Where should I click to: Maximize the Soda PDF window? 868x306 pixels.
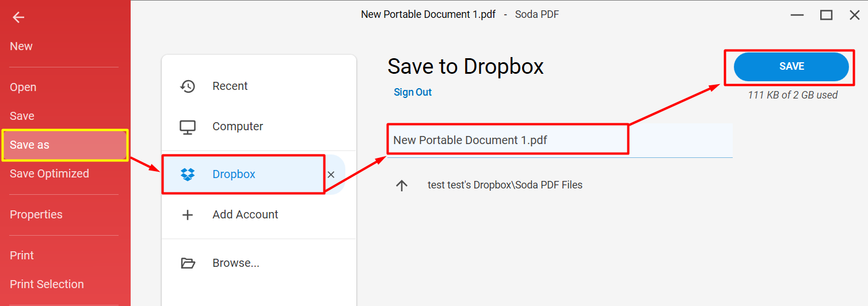click(x=827, y=16)
